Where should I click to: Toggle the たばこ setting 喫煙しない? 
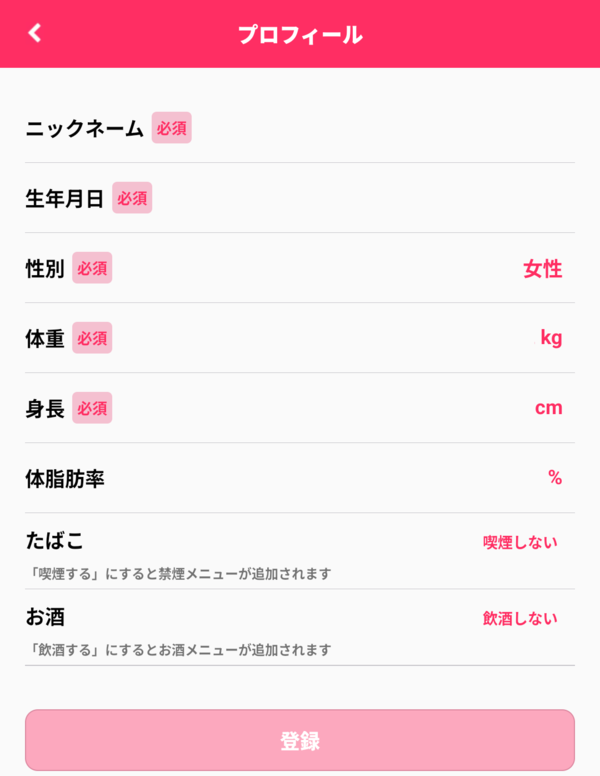[x=520, y=542]
